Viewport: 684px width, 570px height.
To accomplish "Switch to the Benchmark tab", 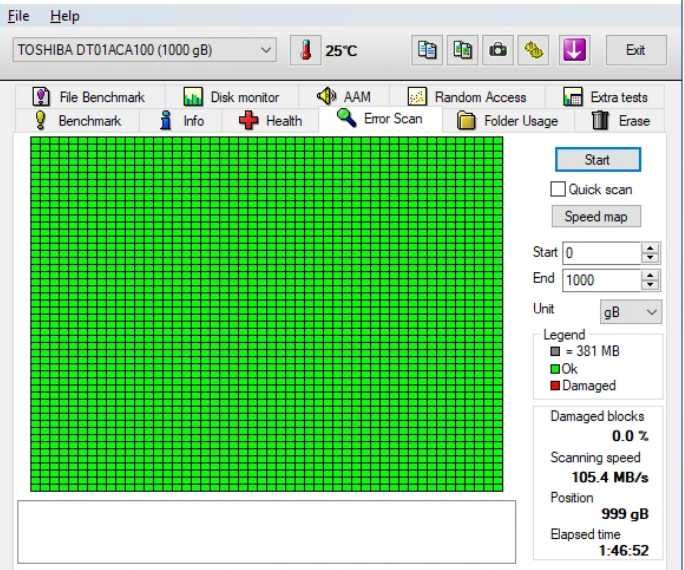I will [78, 120].
